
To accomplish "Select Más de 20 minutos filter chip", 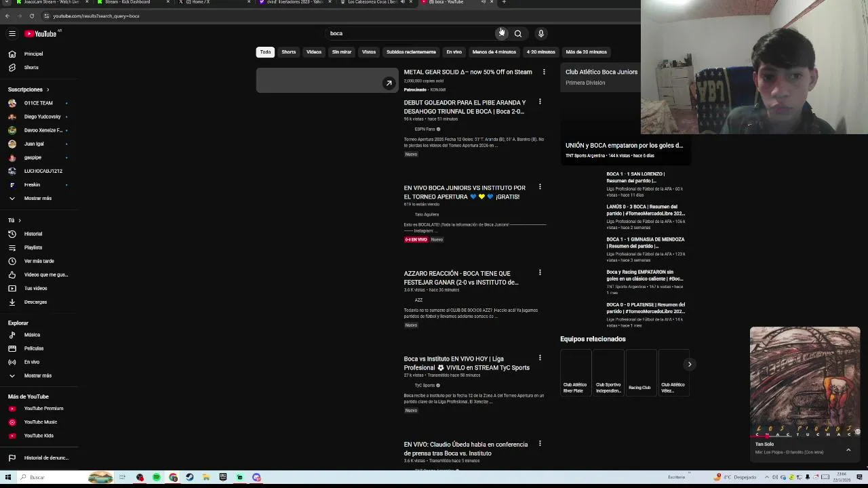I will click(x=587, y=52).
